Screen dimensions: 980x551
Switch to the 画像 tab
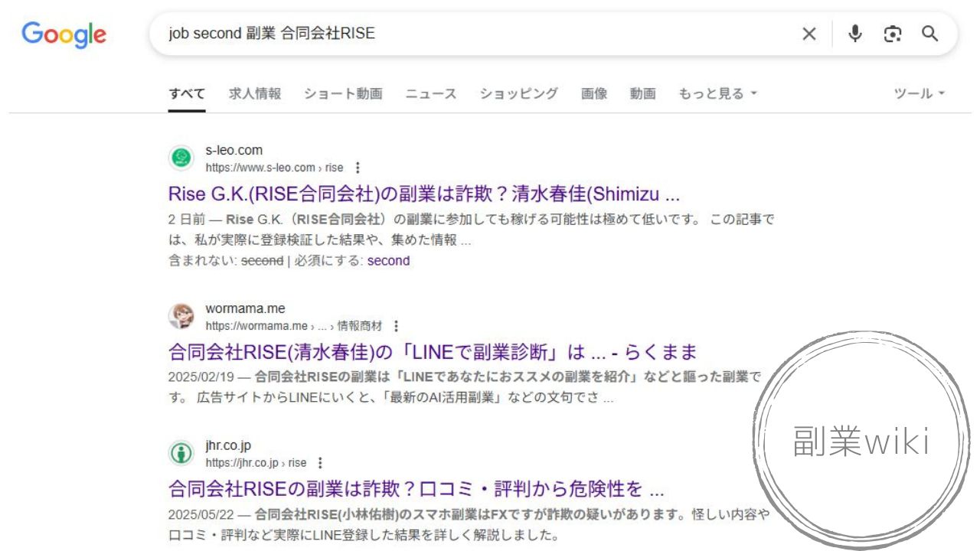pyautogui.click(x=594, y=93)
